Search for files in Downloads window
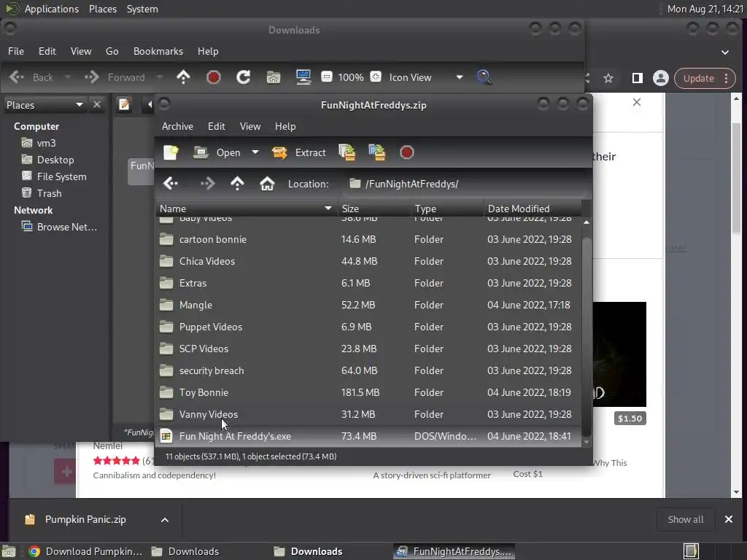Screen dimensions: 747x560 pos(484,77)
